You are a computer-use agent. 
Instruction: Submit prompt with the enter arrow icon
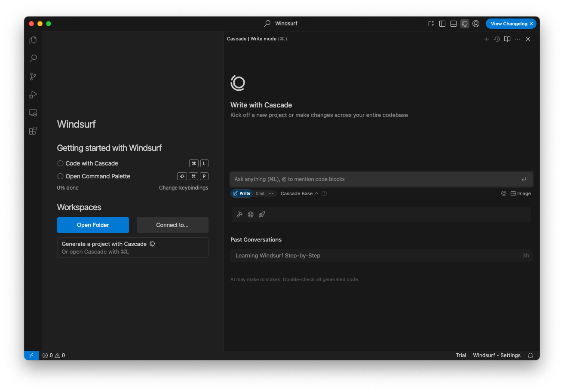tap(524, 179)
